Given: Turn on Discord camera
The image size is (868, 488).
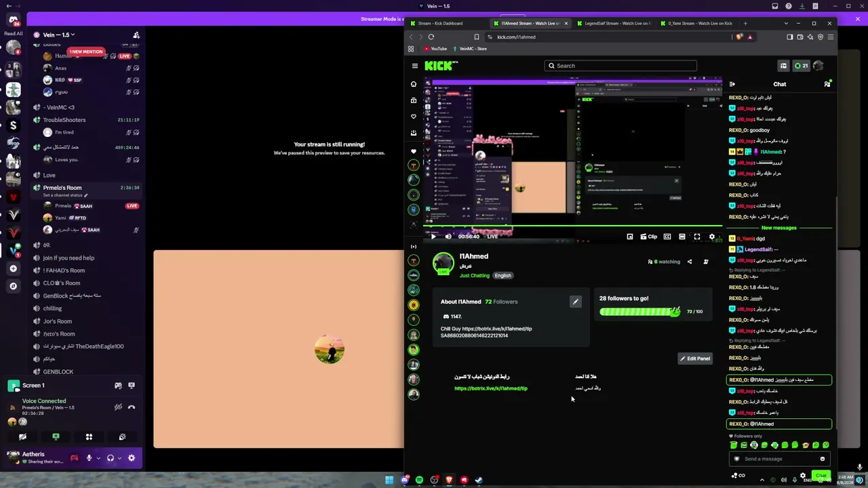Looking at the screenshot, I should 22,437.
